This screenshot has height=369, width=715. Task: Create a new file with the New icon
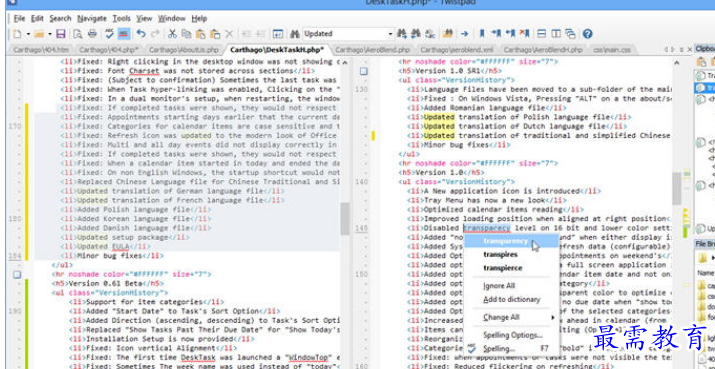[17, 34]
